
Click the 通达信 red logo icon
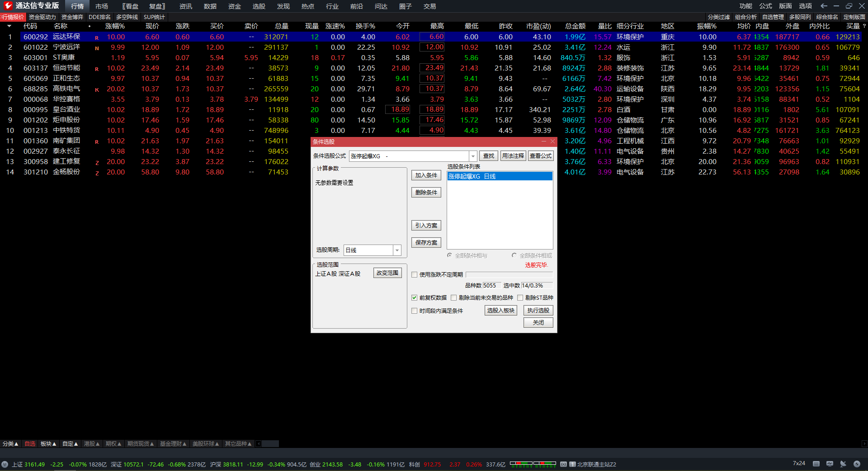(8, 5)
